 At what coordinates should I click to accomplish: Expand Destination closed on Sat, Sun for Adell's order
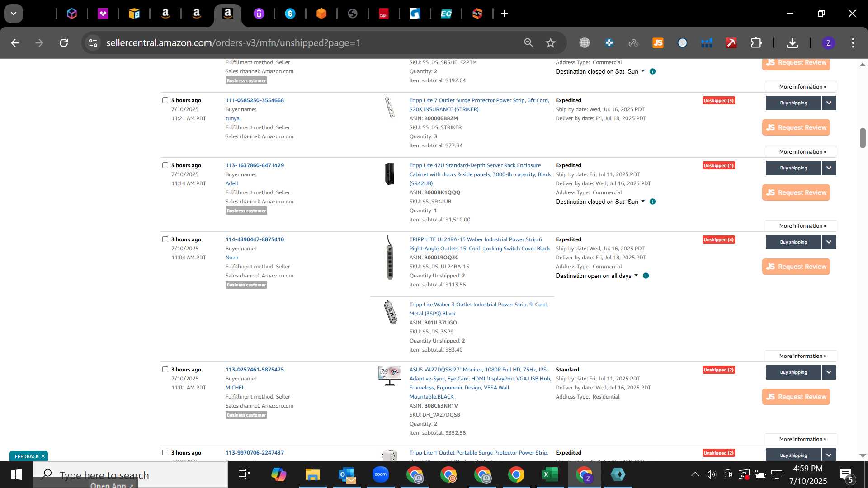tap(600, 202)
